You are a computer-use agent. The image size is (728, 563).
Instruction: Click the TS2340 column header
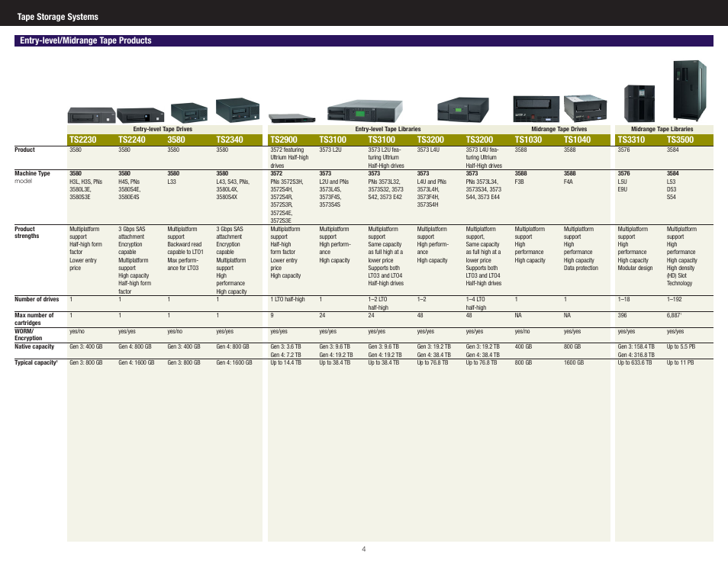(x=230, y=140)
